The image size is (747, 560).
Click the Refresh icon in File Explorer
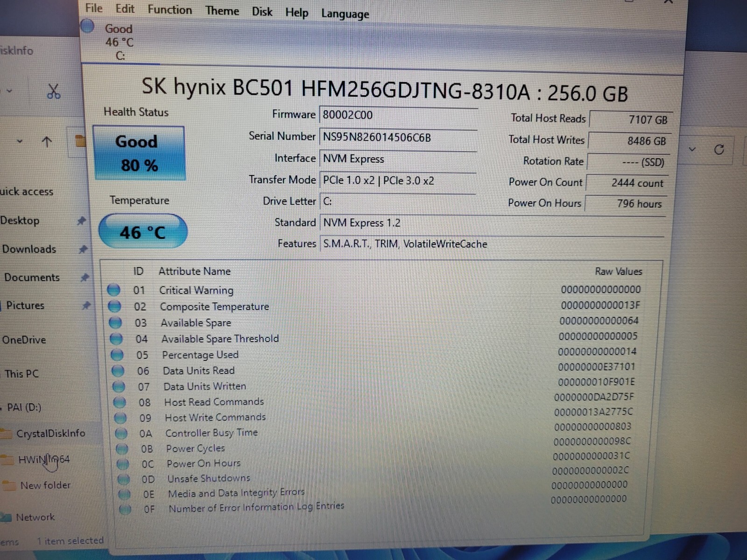click(x=719, y=149)
